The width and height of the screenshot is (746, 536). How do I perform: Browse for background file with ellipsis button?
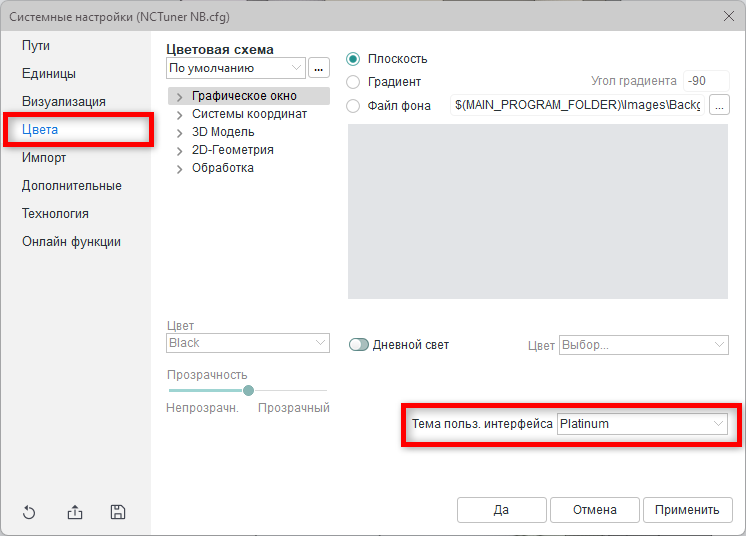click(720, 105)
